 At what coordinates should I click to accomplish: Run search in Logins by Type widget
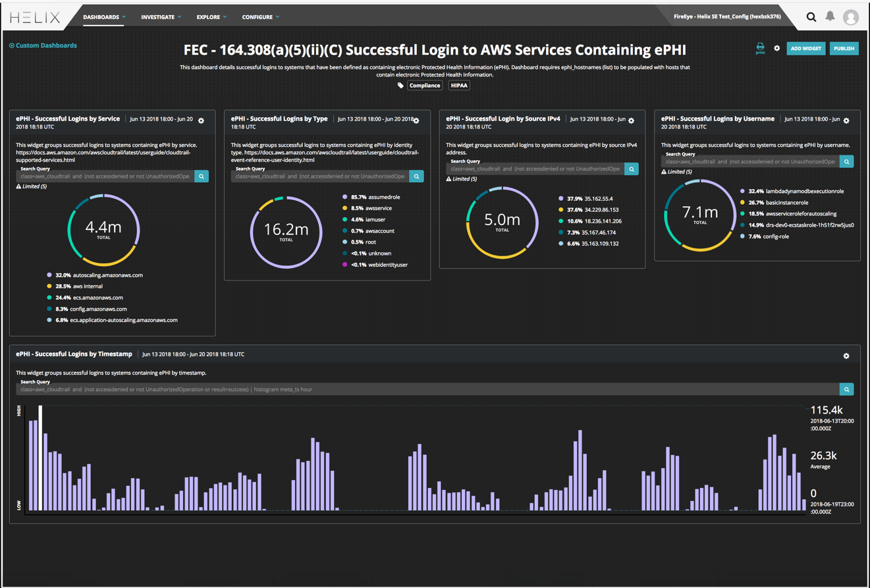click(x=416, y=176)
